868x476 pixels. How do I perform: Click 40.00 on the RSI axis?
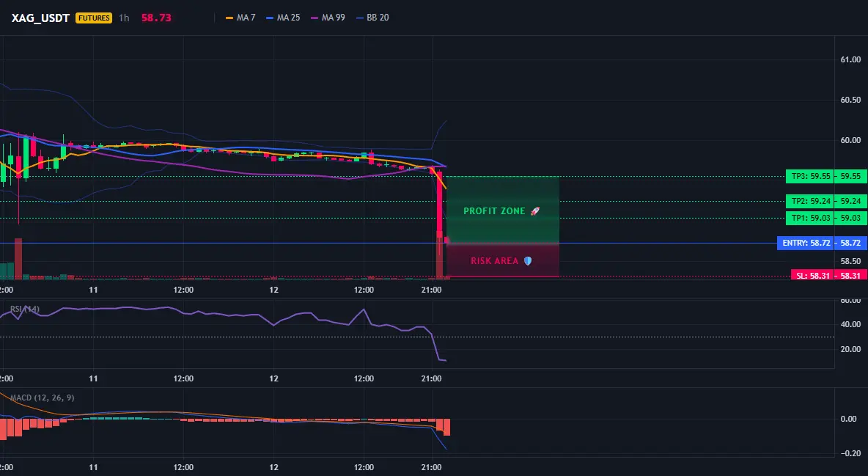tap(851, 324)
